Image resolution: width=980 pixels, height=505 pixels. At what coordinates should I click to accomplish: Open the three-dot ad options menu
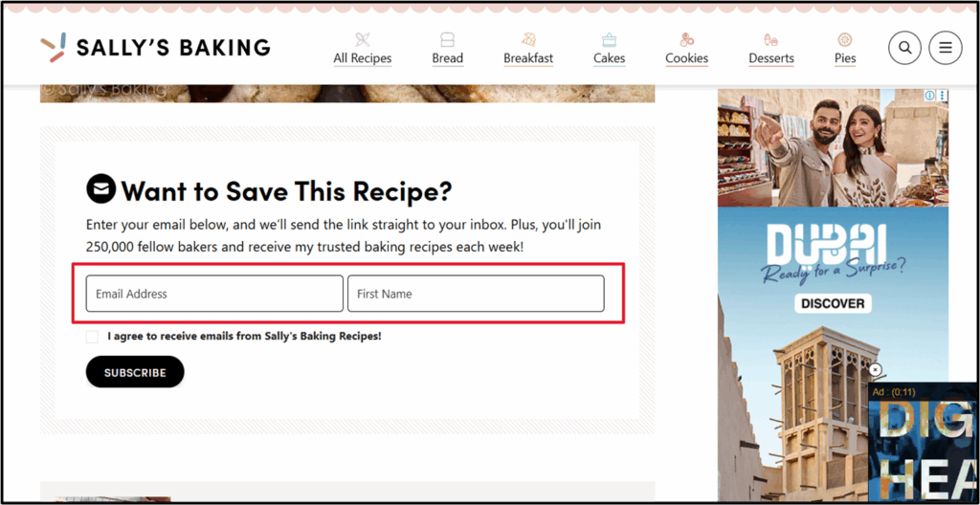(943, 96)
